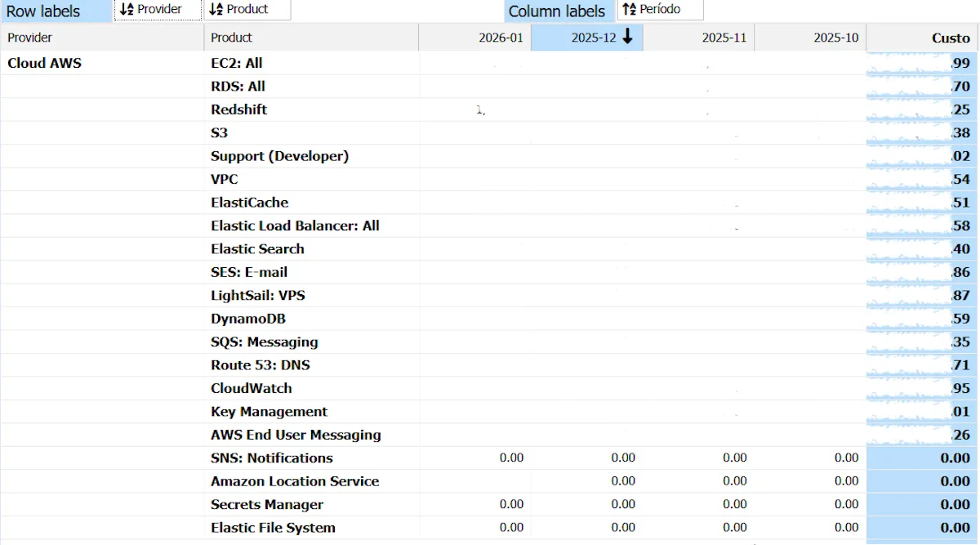Select the 2025-11 column header
This screenshot has width=980, height=545.
click(699, 38)
